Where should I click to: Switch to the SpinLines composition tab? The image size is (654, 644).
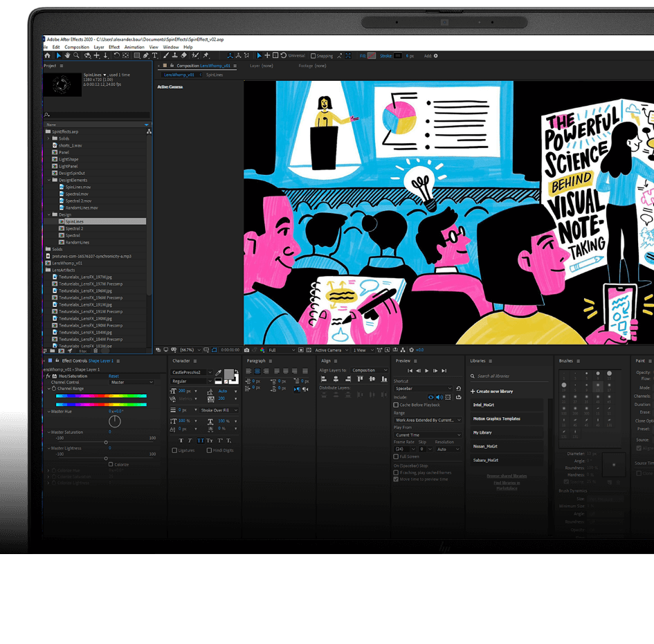215,75
